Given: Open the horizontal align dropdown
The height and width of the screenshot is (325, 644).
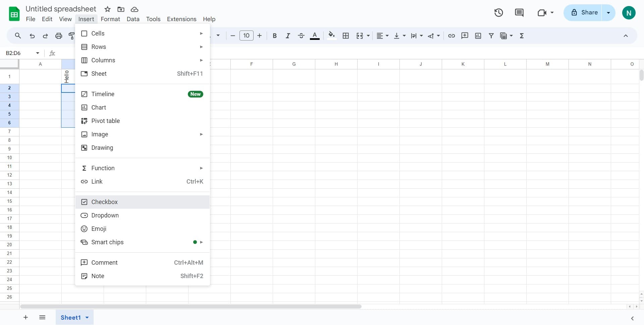Looking at the screenshot, I should click(x=382, y=36).
